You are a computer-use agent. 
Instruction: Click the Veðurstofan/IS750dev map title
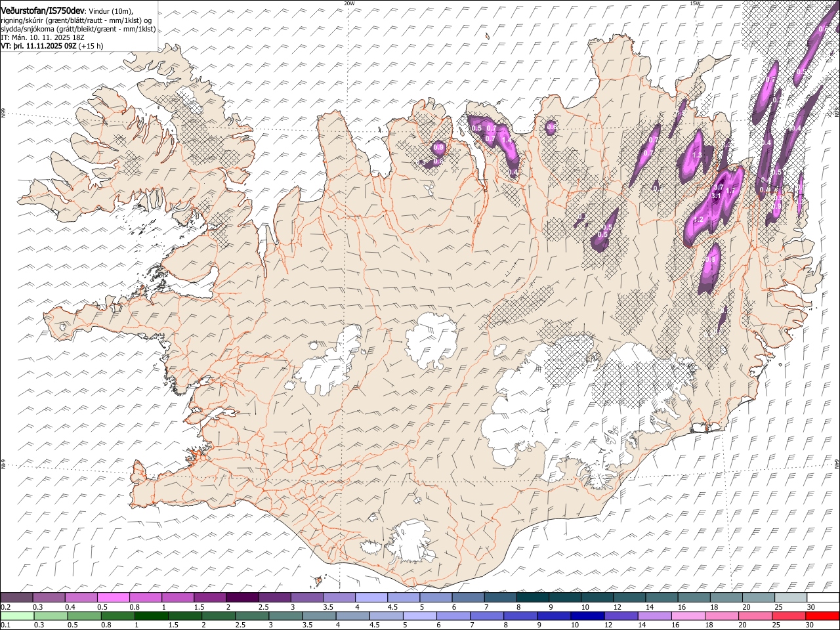(x=43, y=11)
